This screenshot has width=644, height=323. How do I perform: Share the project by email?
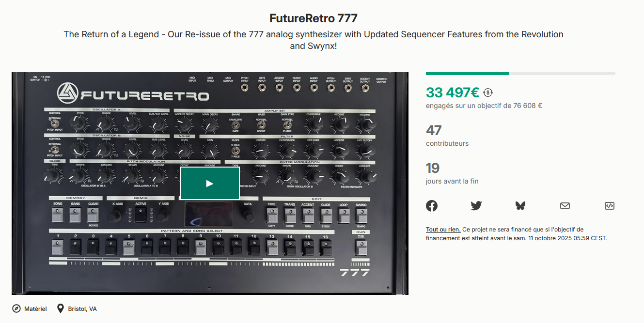(x=565, y=206)
